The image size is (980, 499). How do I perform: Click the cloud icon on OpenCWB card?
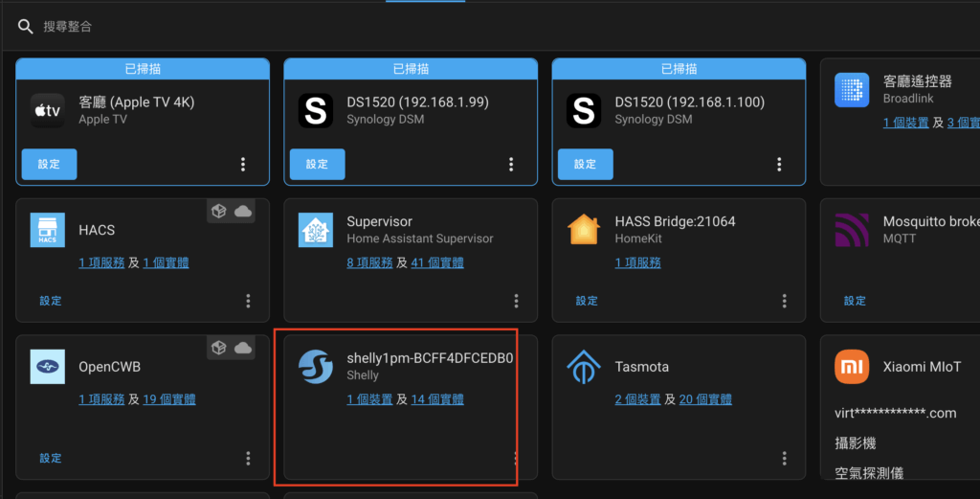(243, 348)
